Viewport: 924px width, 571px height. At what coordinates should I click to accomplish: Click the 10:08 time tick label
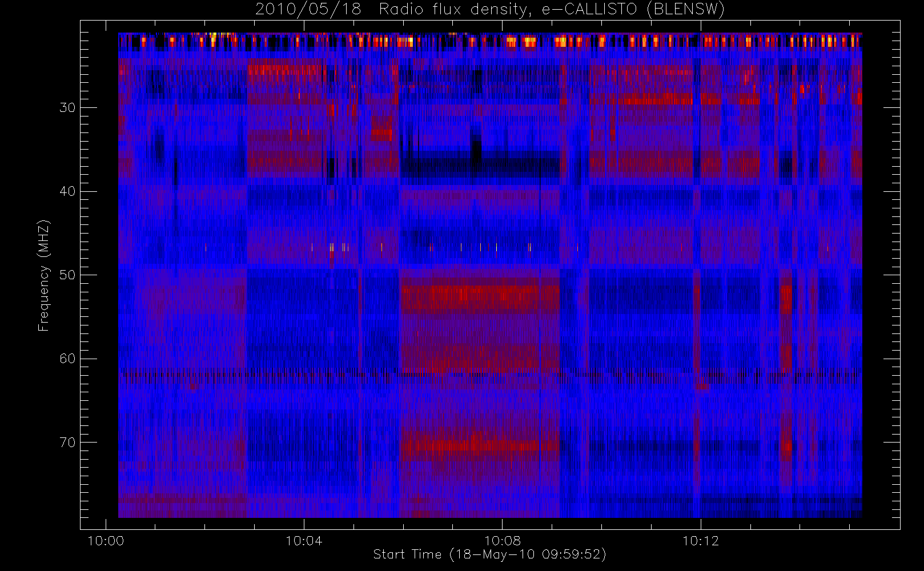coord(502,541)
